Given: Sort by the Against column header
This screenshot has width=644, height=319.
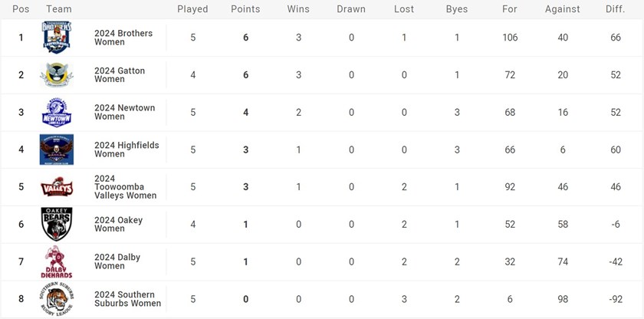Looking at the screenshot, I should [x=563, y=9].
